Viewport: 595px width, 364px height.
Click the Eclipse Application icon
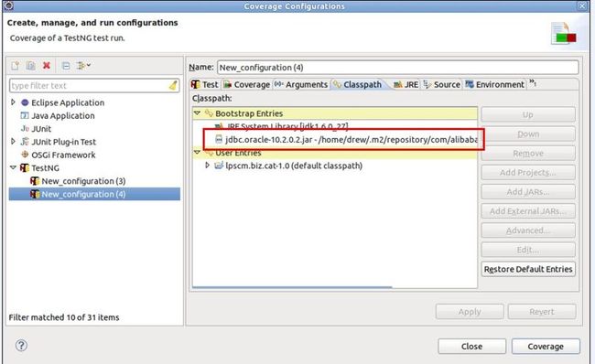click(x=25, y=102)
